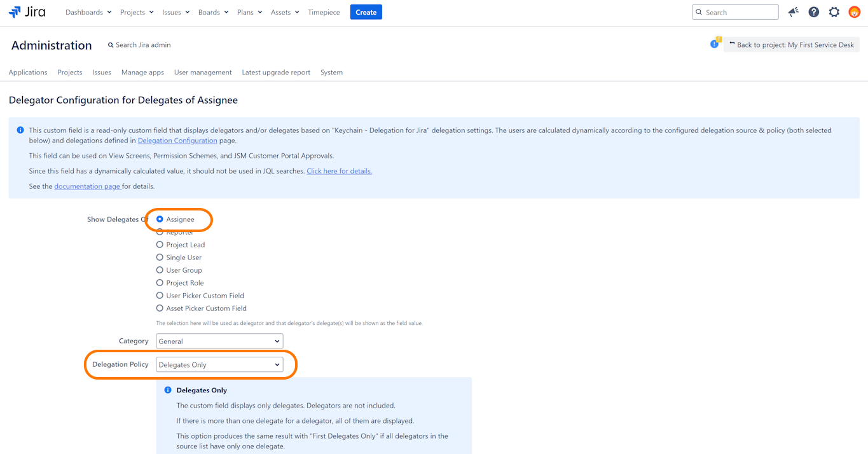
Task: Select the Project Lead radio option
Action: pos(160,245)
